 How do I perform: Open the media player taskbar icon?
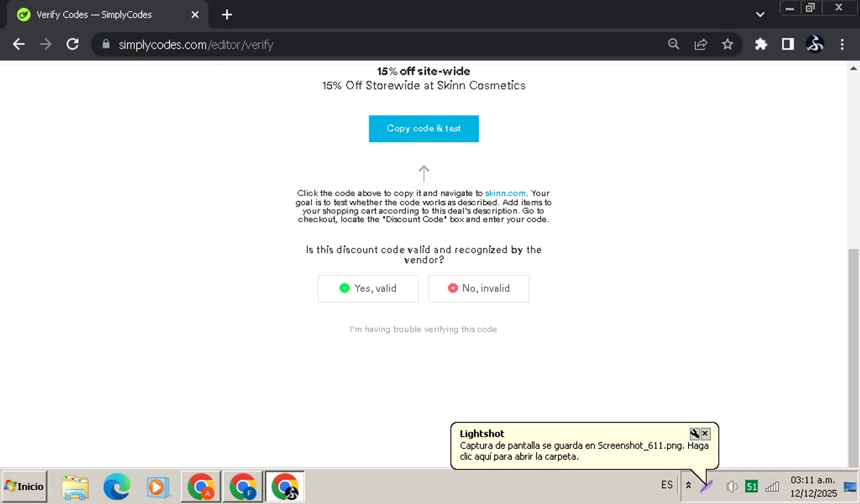(158, 487)
